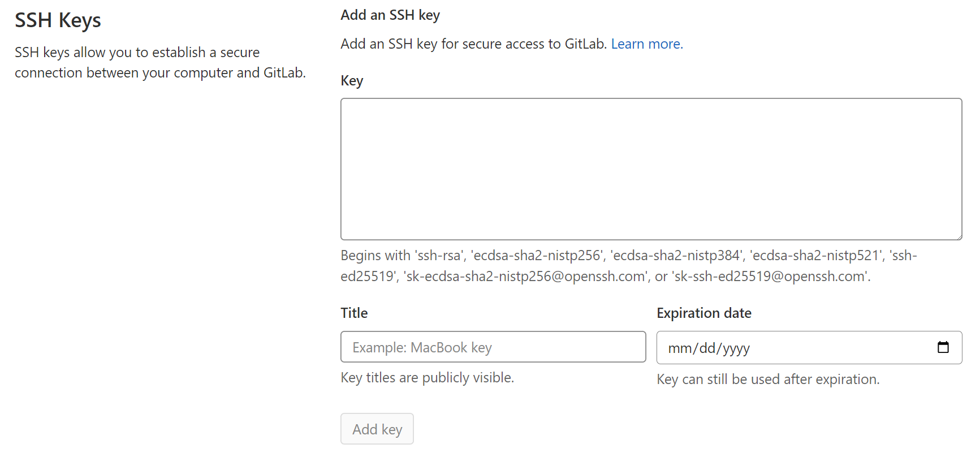Click the SSH keys description paragraph
The width and height of the screenshot is (980, 457).
160,62
